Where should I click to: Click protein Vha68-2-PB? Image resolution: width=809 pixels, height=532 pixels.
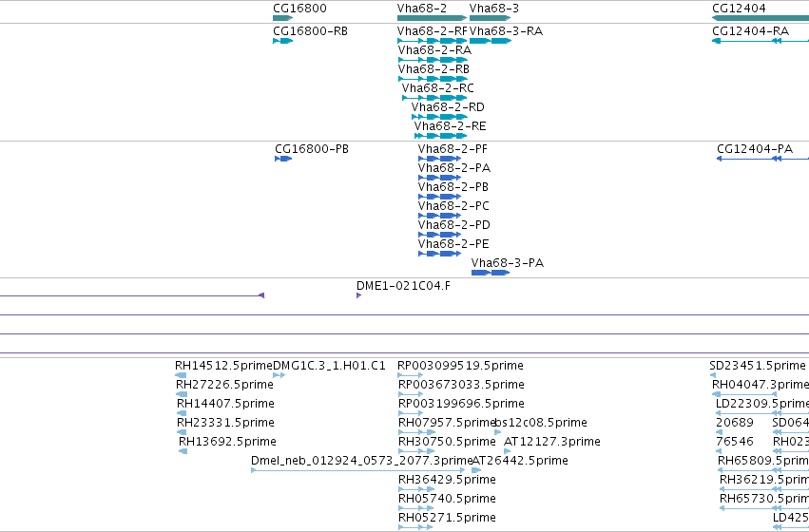453,187
